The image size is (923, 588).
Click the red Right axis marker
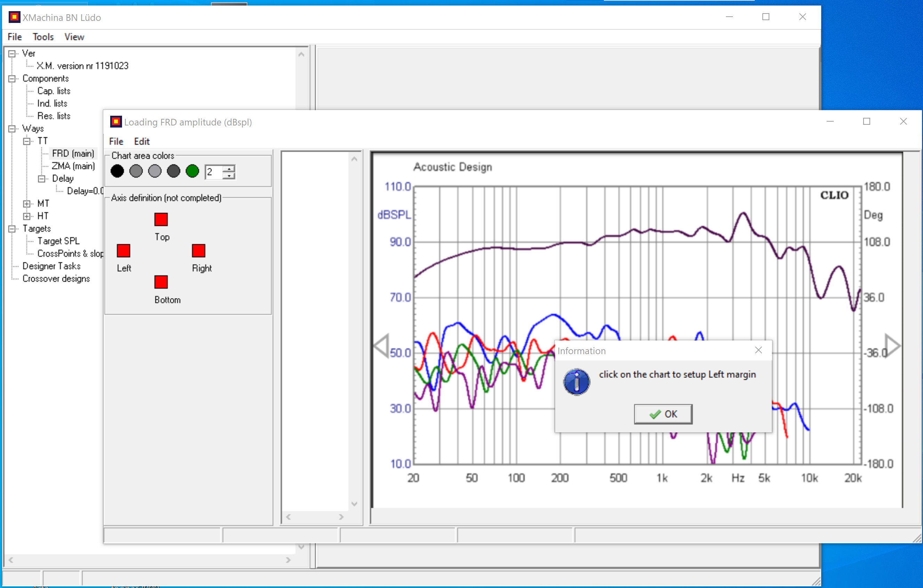tap(199, 251)
